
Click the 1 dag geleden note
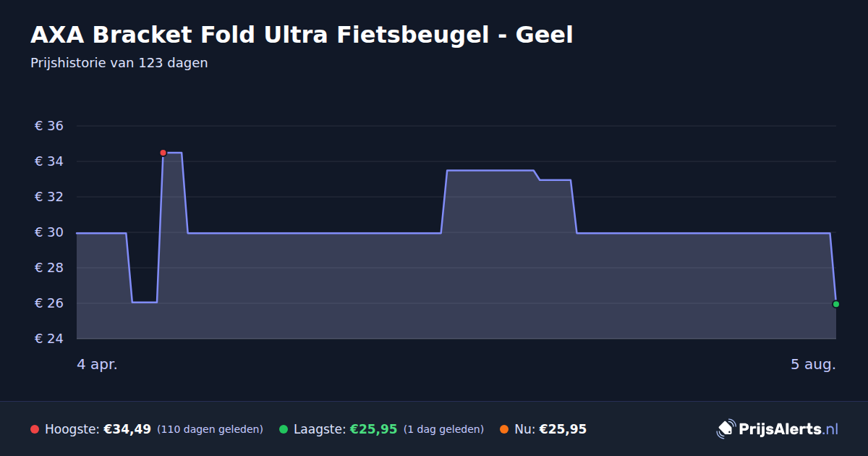tap(443, 429)
